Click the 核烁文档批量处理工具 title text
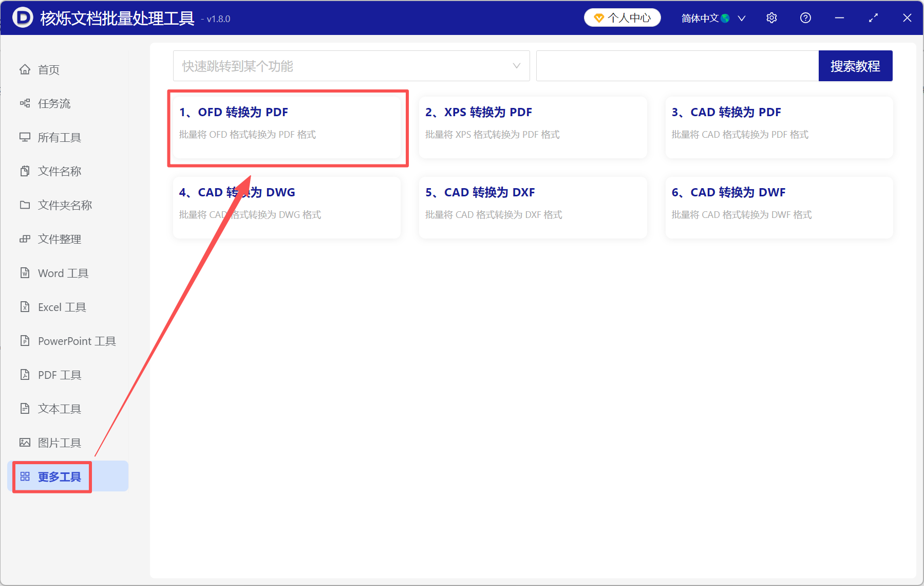The image size is (924, 586). 117,19
